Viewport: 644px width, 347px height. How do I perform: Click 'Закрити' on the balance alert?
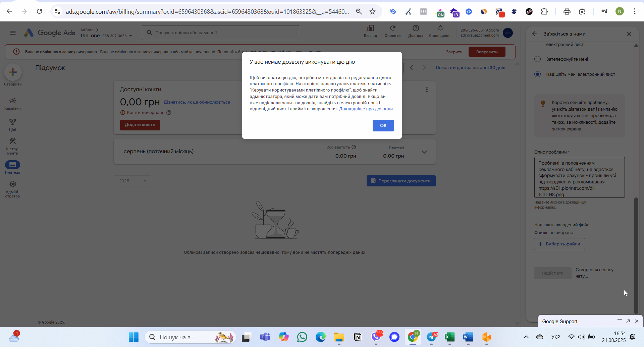click(x=454, y=52)
